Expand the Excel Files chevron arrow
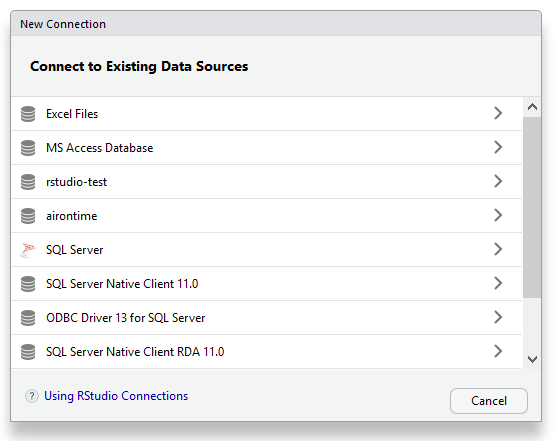The image size is (558, 441). (498, 113)
